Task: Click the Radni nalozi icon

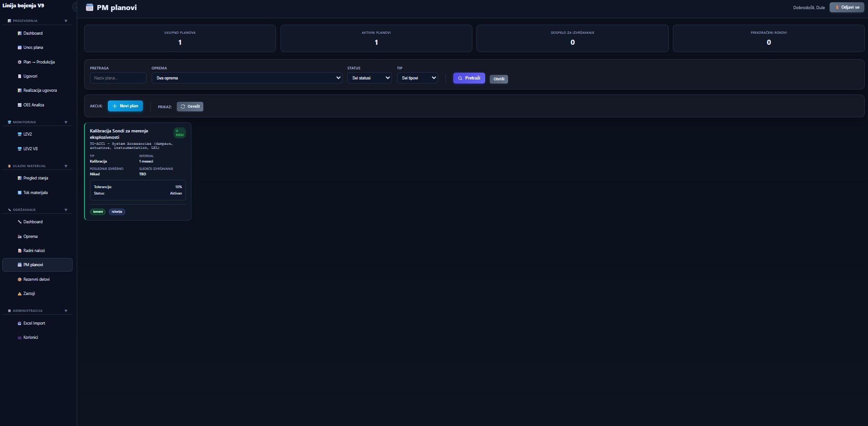Action: point(20,251)
